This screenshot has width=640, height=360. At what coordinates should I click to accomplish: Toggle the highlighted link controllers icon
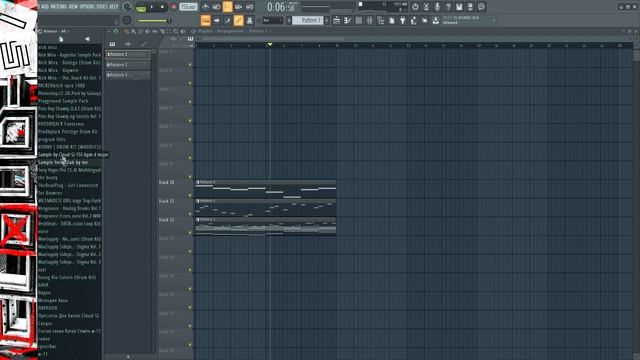(239, 20)
